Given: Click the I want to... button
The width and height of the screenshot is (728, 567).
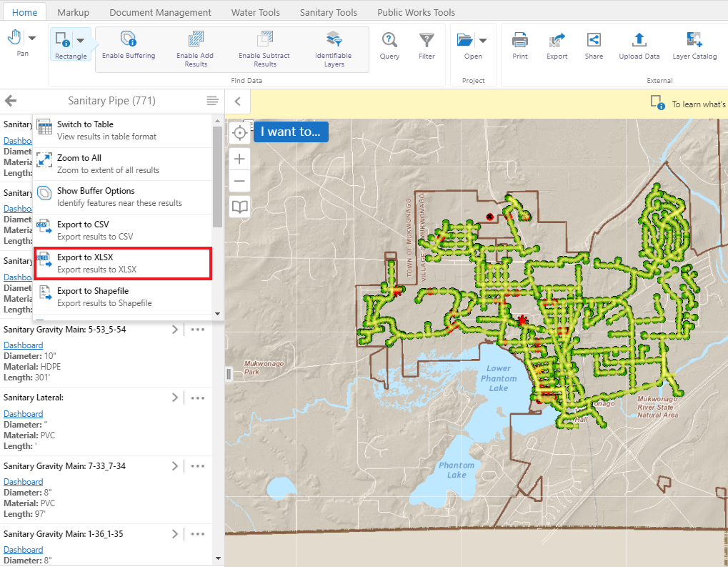Looking at the screenshot, I should coord(291,132).
